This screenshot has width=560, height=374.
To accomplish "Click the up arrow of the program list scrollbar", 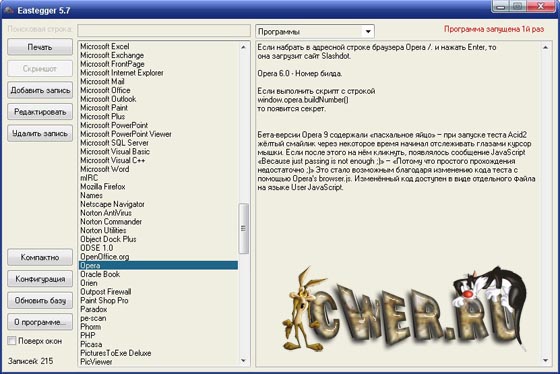I will (244, 47).
